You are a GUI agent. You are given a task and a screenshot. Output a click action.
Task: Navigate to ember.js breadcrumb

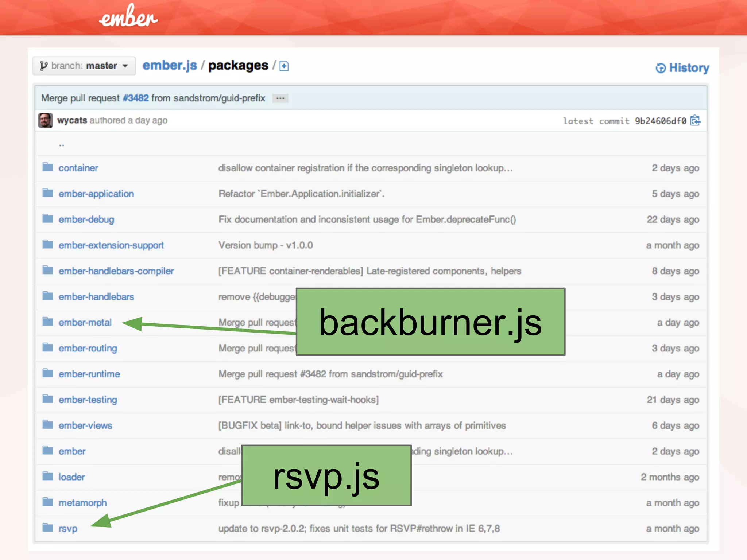pyautogui.click(x=170, y=66)
